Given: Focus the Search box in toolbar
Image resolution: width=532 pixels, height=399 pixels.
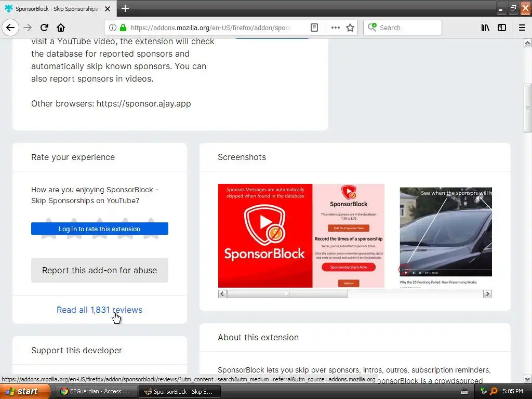Looking at the screenshot, I should pyautogui.click(x=403, y=28).
